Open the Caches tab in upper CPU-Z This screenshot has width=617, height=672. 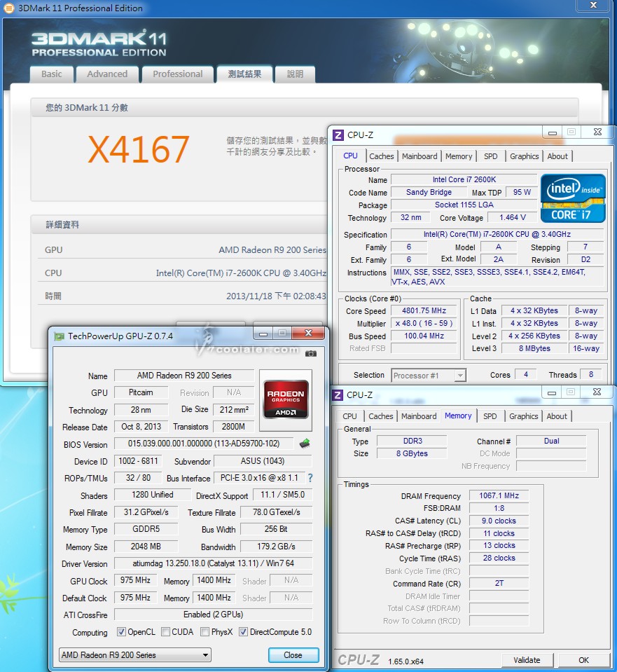(x=382, y=156)
